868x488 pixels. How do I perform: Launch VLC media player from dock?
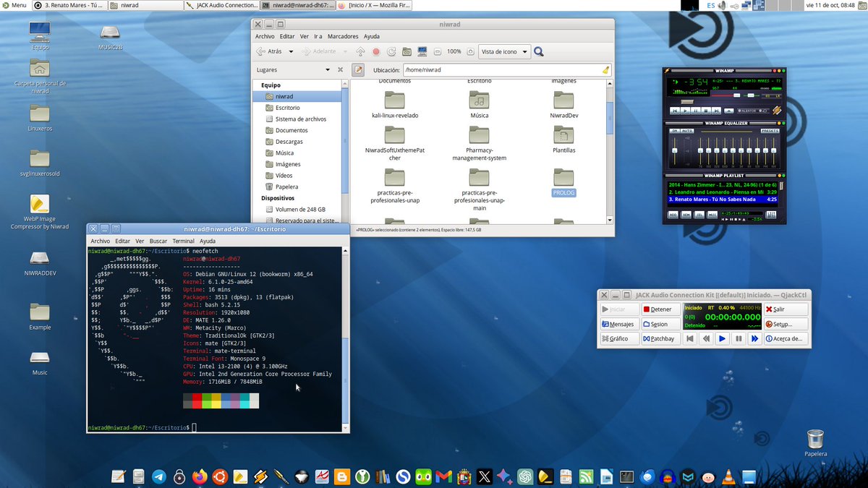[x=728, y=476]
